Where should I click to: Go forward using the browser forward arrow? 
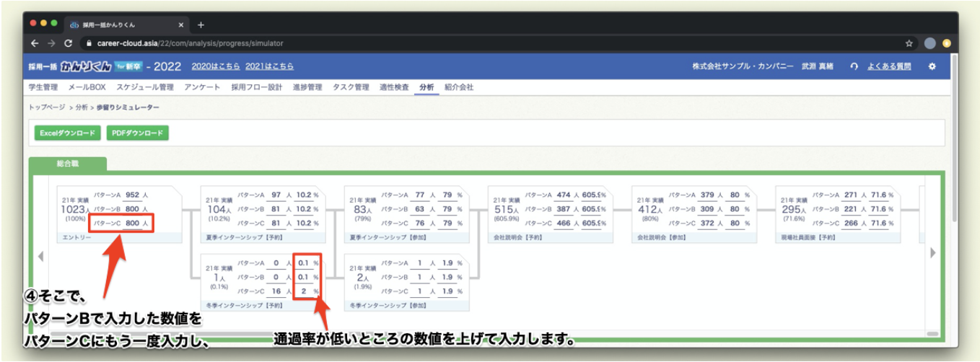(x=51, y=43)
